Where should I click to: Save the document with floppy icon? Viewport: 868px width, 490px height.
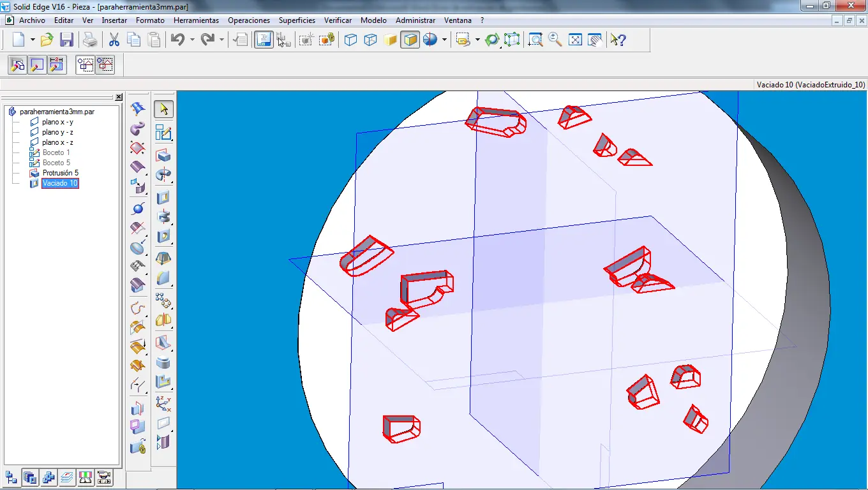tap(66, 40)
